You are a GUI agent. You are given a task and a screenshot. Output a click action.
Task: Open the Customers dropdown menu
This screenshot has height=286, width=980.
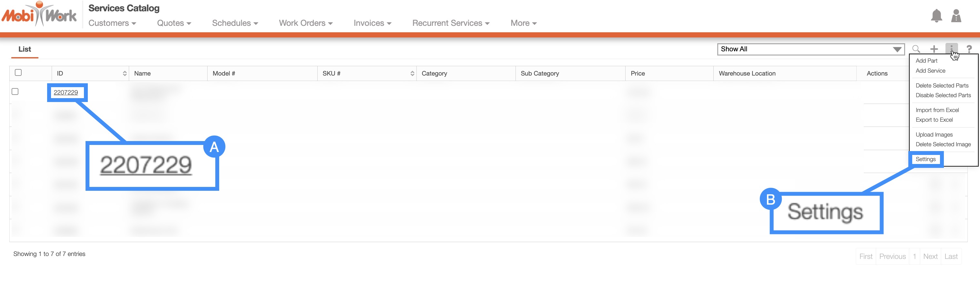[112, 23]
